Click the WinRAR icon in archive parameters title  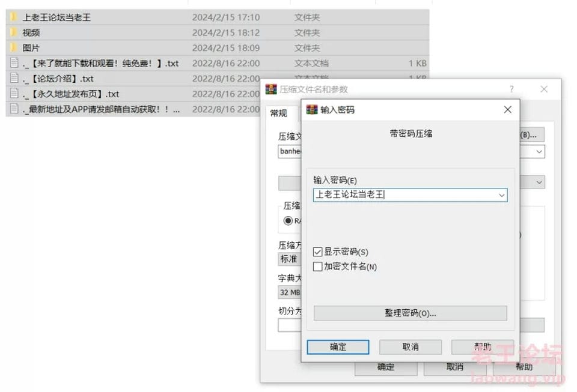coord(271,89)
